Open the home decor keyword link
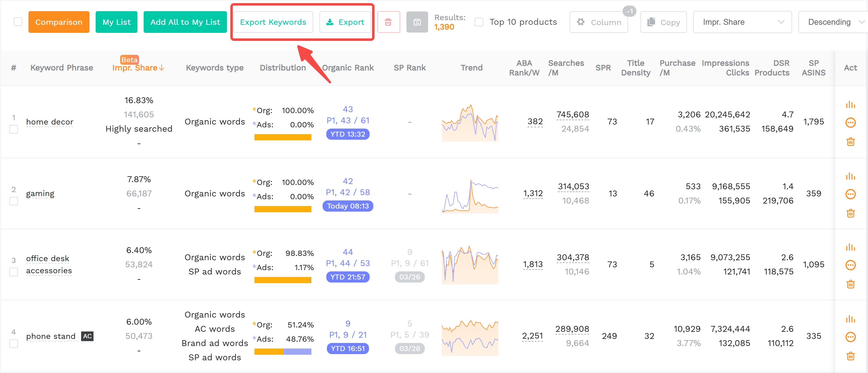This screenshot has height=373, width=868. pyautogui.click(x=50, y=122)
